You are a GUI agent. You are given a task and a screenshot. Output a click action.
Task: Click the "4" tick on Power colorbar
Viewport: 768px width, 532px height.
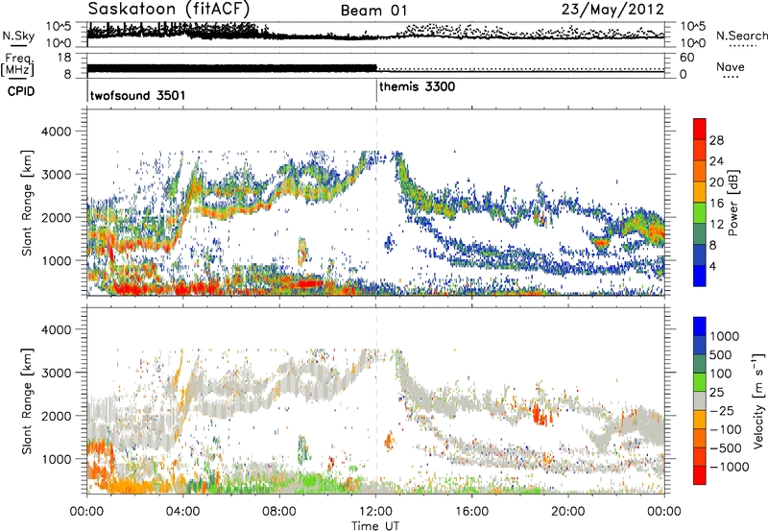[712, 266]
